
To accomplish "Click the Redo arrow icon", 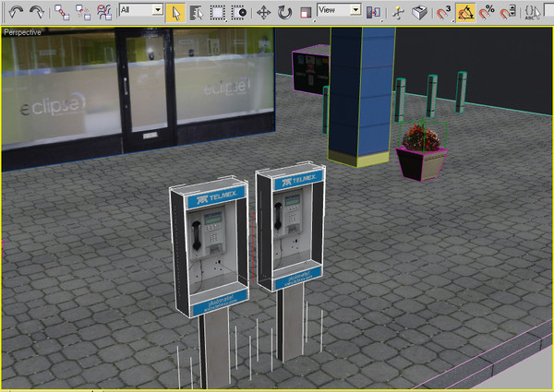I will (36, 12).
